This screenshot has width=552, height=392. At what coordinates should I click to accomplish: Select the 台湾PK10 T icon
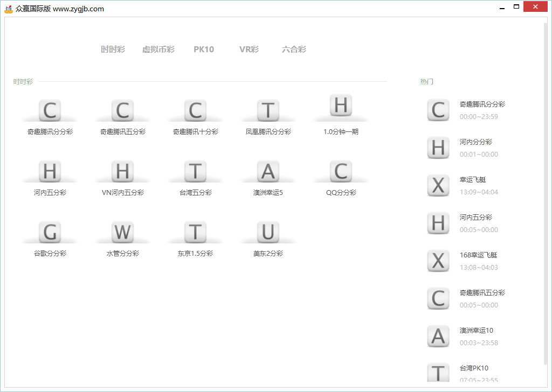438,372
